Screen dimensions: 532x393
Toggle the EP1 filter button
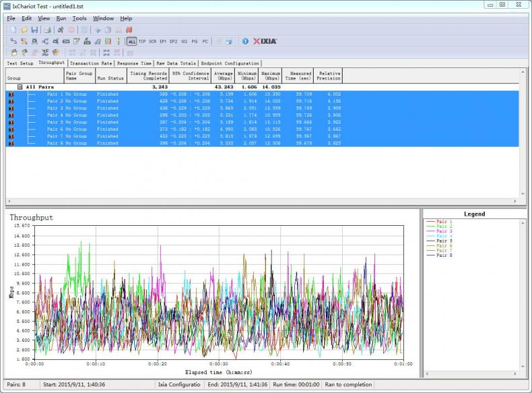pyautogui.click(x=163, y=41)
